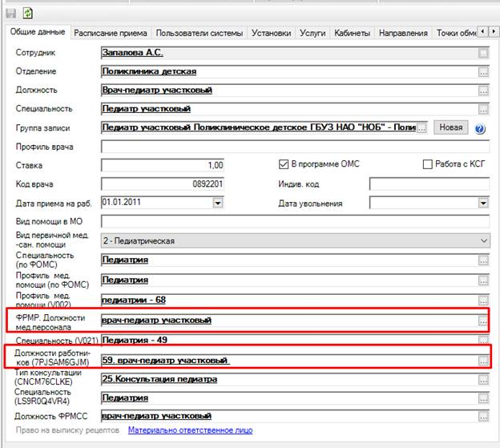Click the green refresh document icon
This screenshot has width=500, height=448.
(28, 13)
